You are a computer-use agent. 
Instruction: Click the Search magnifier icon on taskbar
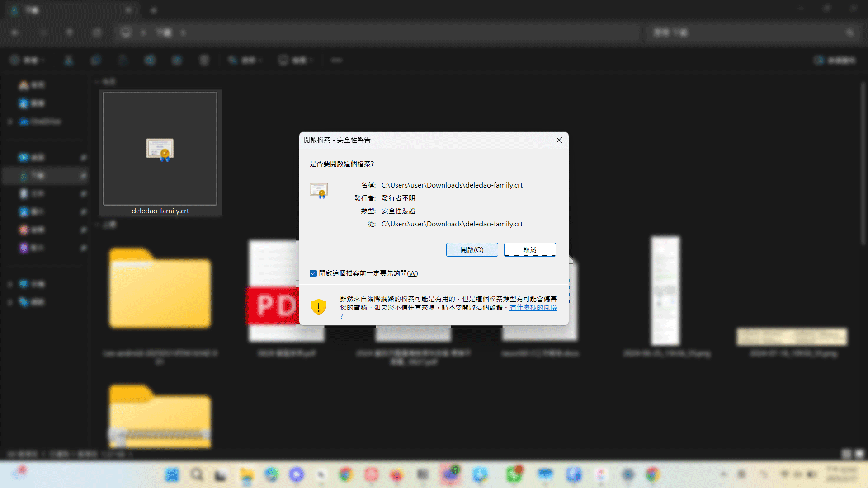coord(197,474)
